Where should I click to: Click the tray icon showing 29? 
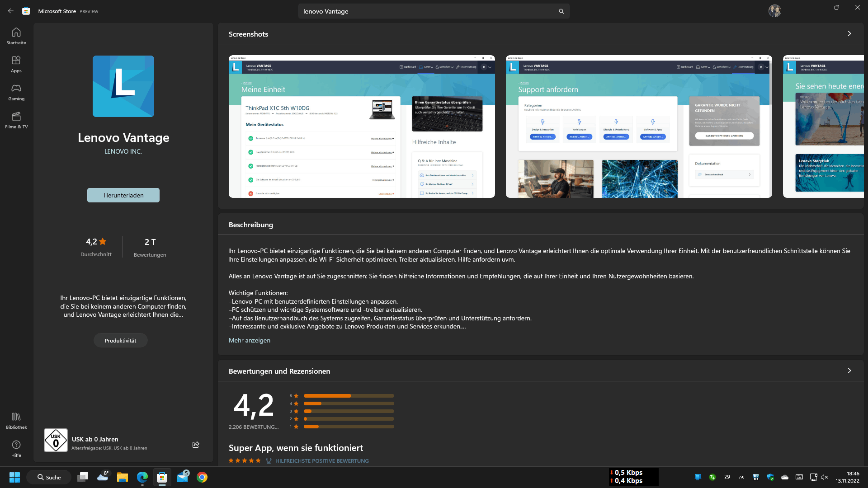coord(727,477)
